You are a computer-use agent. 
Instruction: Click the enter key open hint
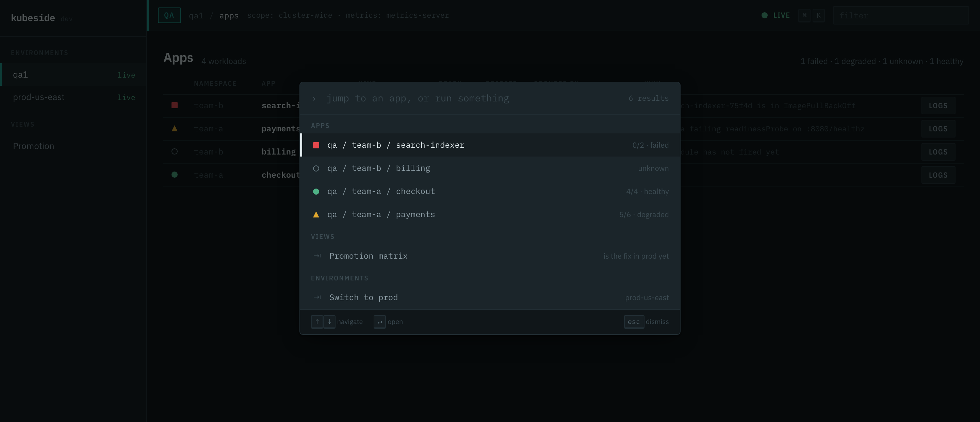(380, 322)
